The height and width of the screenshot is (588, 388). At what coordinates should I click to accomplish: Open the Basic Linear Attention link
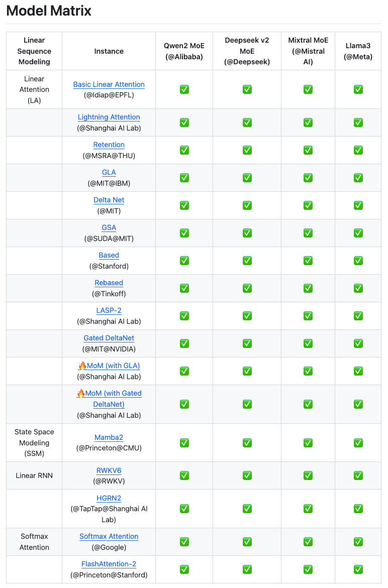(x=109, y=84)
